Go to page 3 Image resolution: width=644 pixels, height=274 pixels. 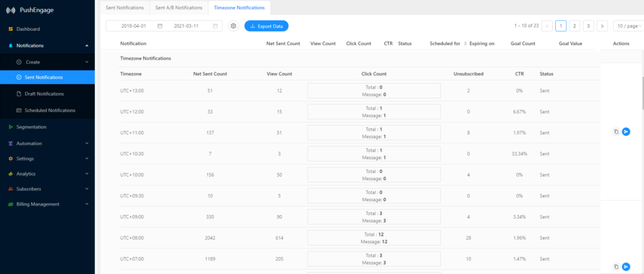pos(588,26)
